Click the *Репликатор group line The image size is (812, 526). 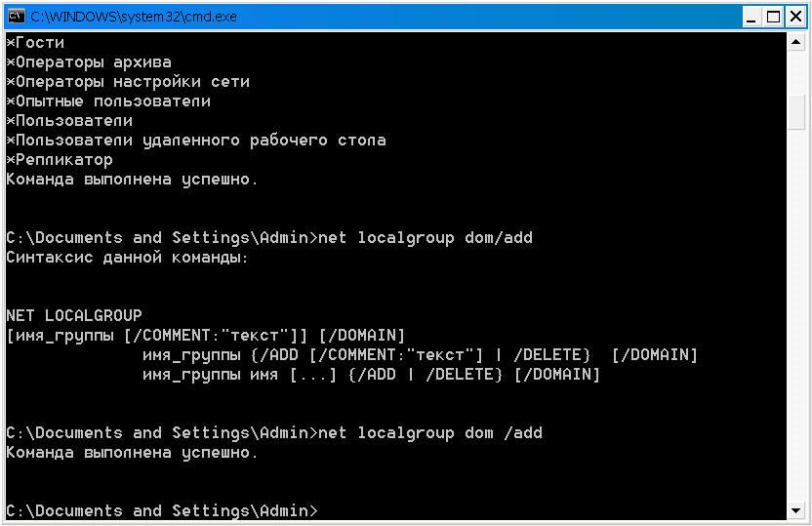point(60,160)
